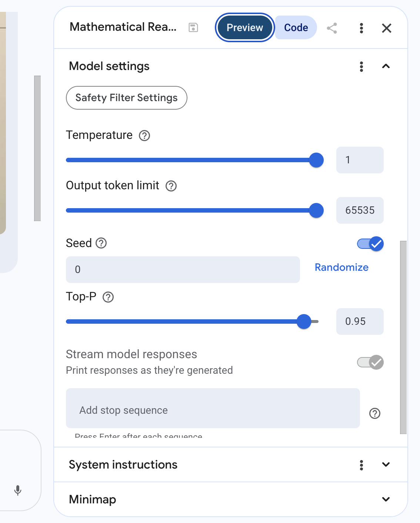This screenshot has width=420, height=523.
Task: Expand the System instructions section
Action: 386,464
